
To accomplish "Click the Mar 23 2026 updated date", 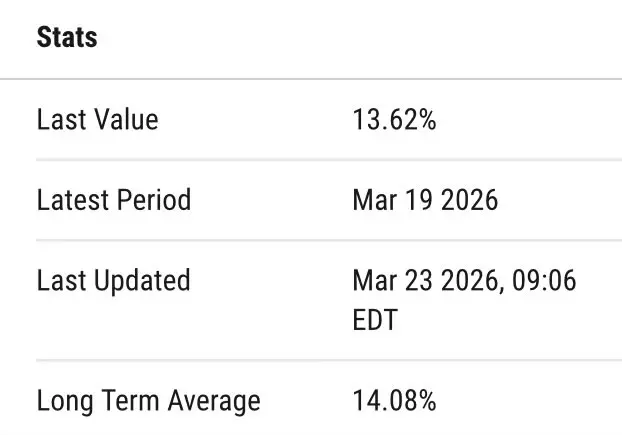I will pos(425,281).
